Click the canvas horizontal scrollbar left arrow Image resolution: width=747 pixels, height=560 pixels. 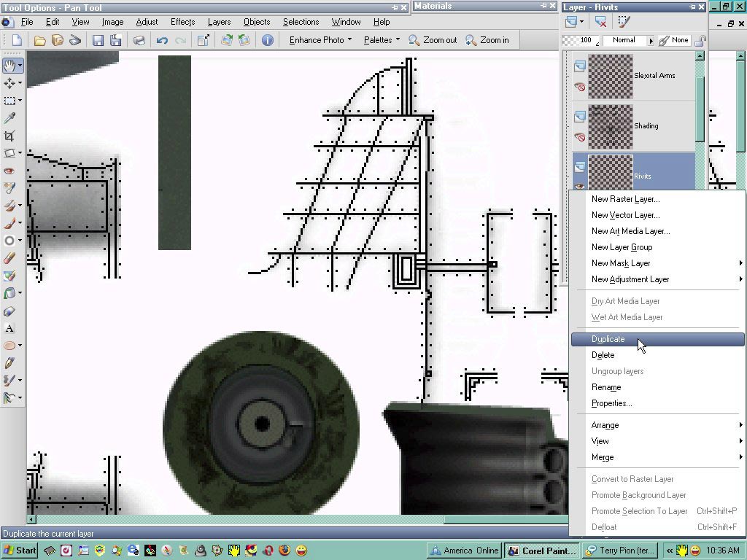(x=31, y=519)
